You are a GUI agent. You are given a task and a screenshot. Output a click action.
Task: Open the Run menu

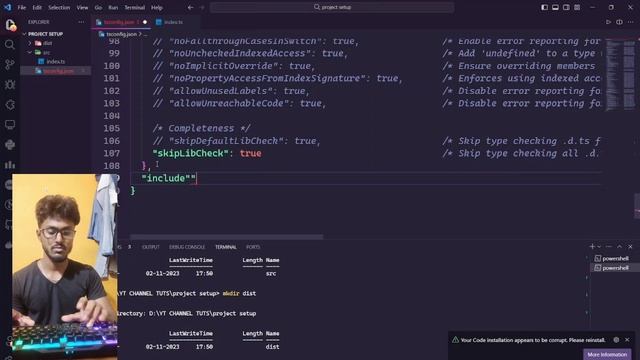[113, 7]
